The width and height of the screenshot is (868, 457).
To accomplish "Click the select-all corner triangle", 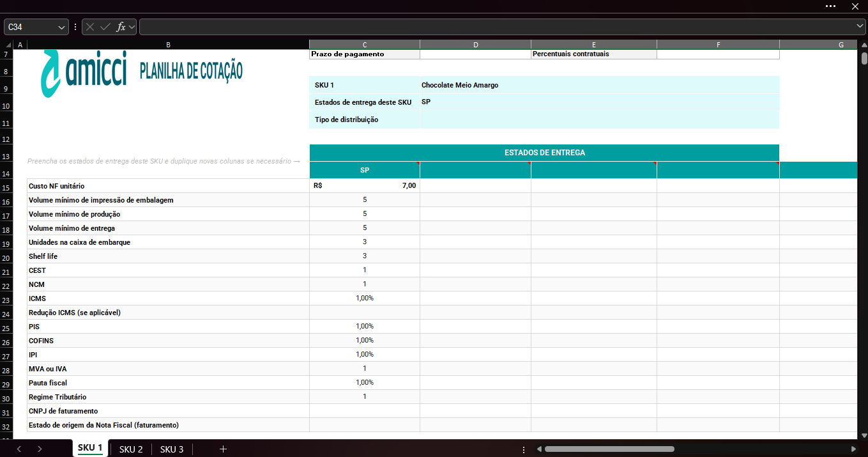I will (x=8, y=45).
